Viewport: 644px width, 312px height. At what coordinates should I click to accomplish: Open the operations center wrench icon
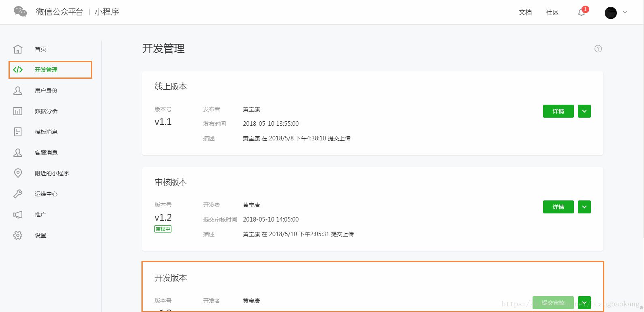coord(18,194)
